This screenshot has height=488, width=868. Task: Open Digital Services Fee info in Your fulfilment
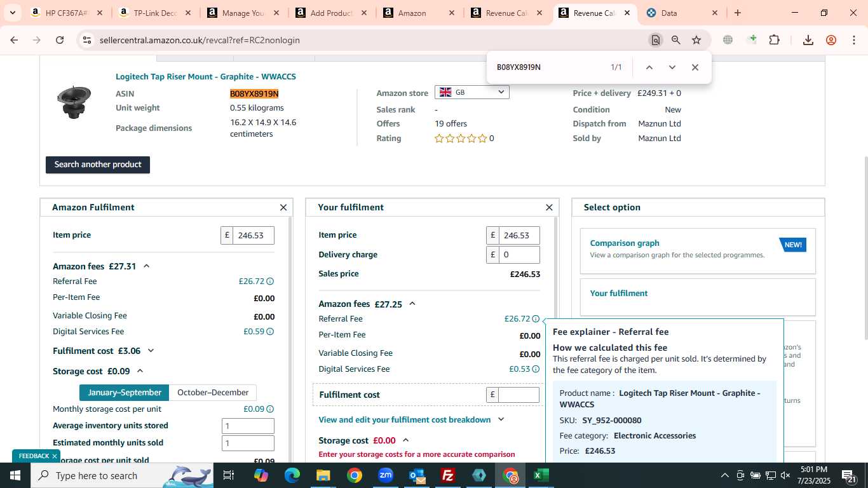click(536, 369)
